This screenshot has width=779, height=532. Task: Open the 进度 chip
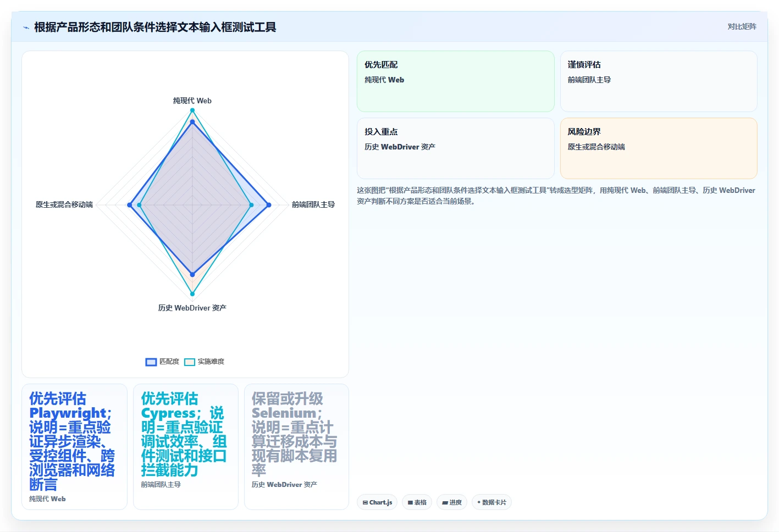(452, 502)
